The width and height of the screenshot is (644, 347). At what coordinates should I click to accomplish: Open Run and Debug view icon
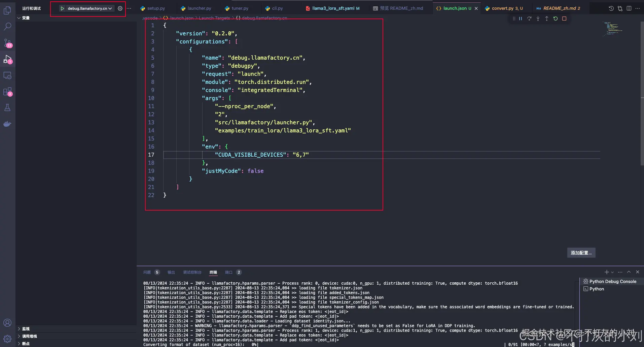pos(7,59)
